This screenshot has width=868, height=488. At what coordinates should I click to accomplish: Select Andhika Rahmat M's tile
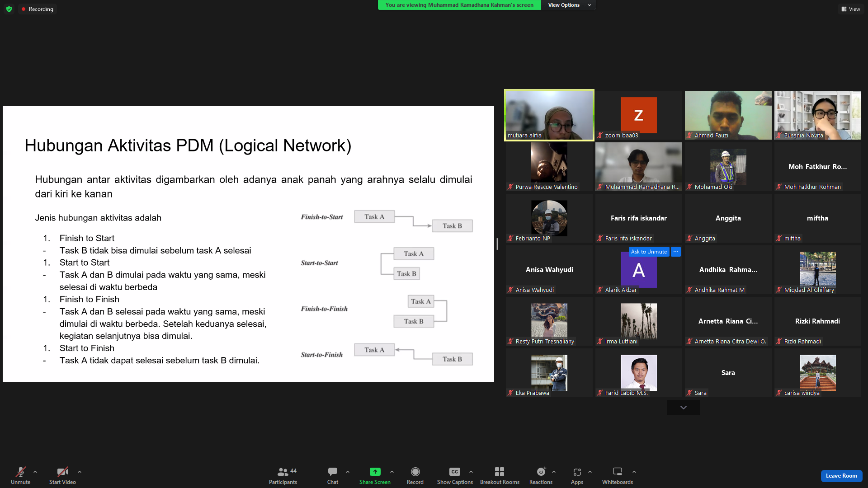[728, 270]
